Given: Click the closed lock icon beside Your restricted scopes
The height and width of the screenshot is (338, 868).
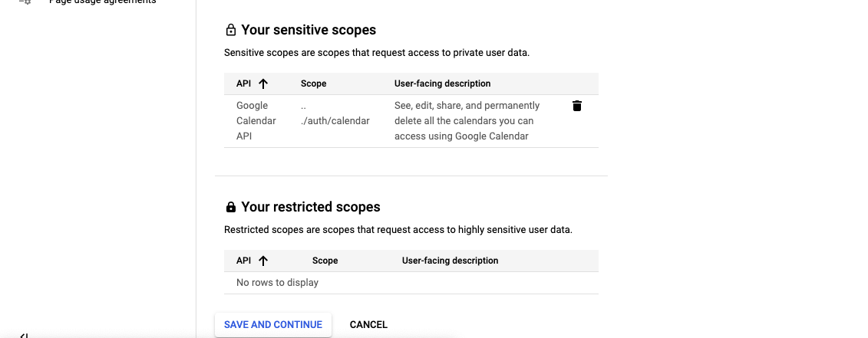Looking at the screenshot, I should 231,207.
